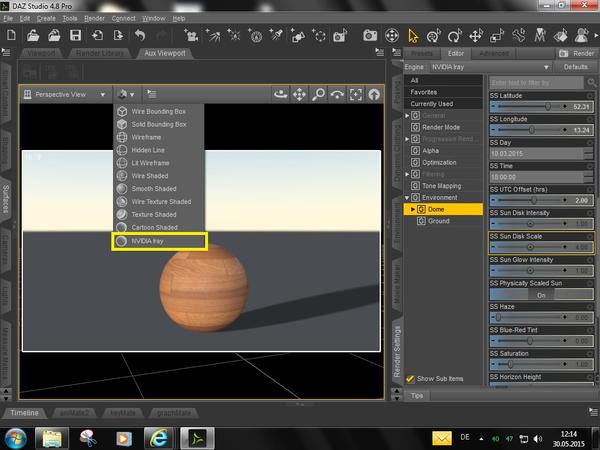Click the viewport Zoom magnifier icon
The height and width of the screenshot is (450, 600).
(318, 94)
